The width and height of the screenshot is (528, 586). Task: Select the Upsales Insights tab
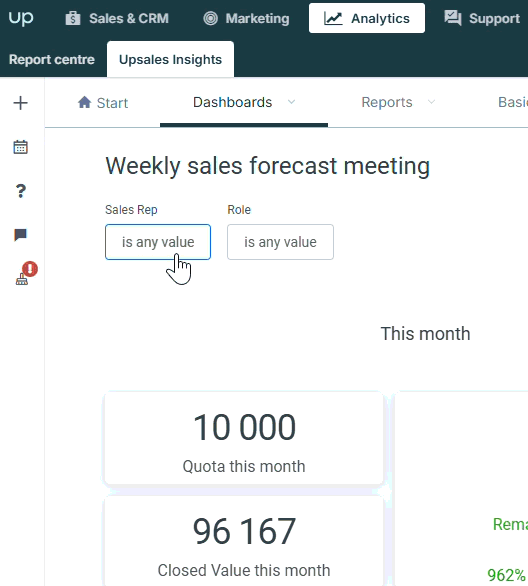point(170,59)
